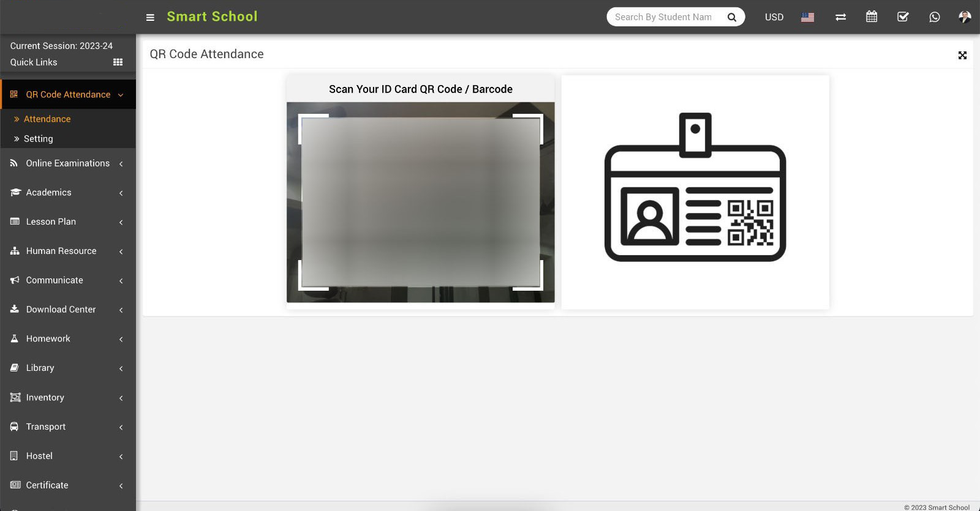Click the search magnifier icon
The image size is (980, 511).
tap(731, 17)
